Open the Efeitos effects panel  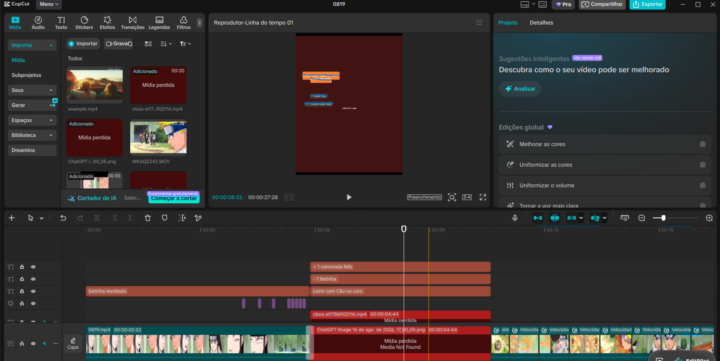[107, 23]
